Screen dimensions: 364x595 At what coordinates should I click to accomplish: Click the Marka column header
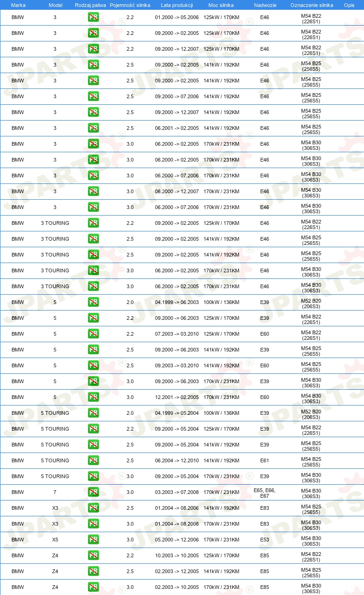click(x=18, y=5)
